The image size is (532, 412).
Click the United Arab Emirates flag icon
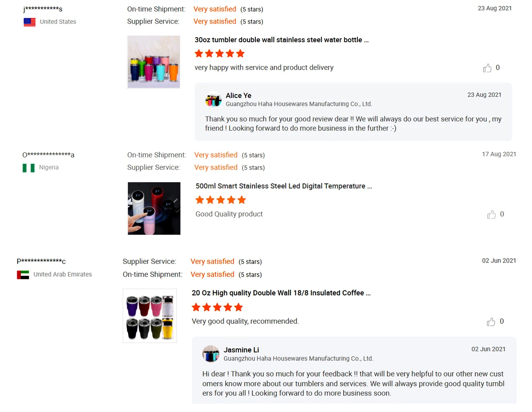[23, 275]
